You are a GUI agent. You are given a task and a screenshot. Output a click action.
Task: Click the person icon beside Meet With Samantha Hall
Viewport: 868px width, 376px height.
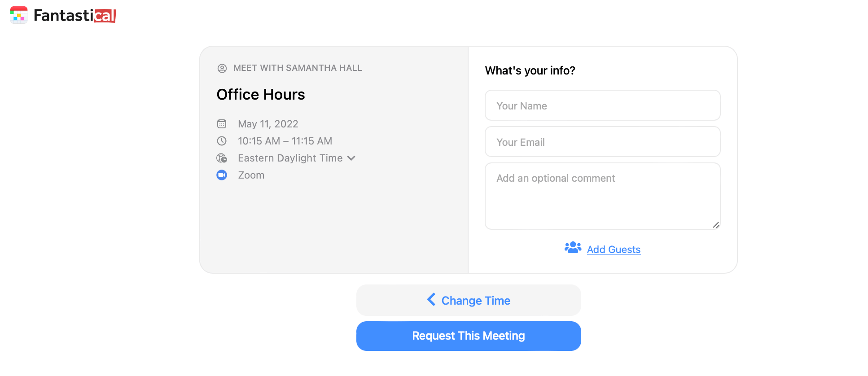tap(222, 68)
